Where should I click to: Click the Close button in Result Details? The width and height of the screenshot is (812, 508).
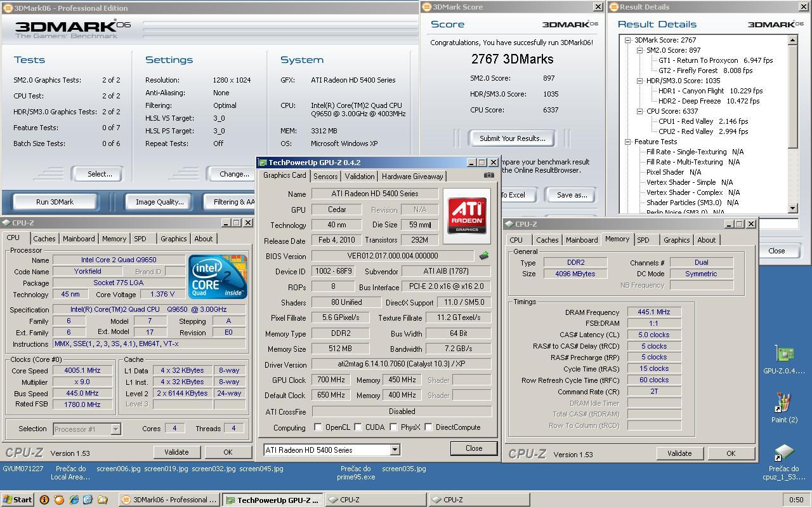coord(776,251)
